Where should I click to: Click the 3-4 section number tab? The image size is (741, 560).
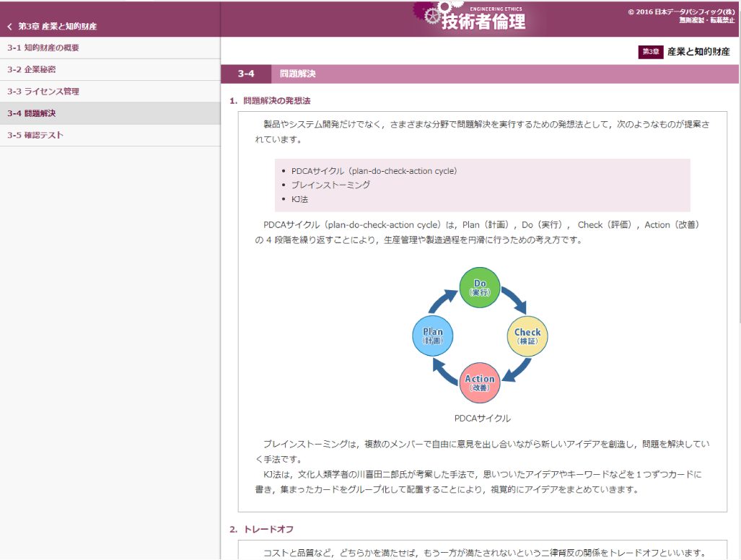click(x=246, y=74)
